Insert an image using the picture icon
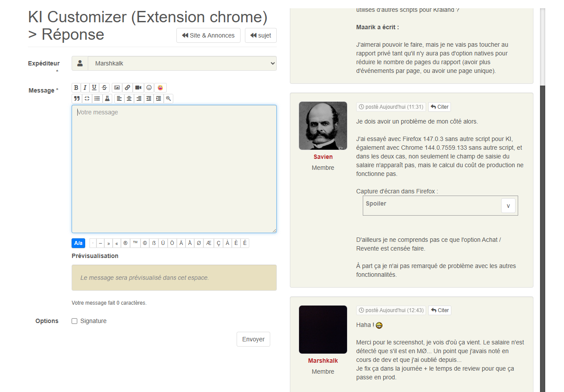The height and width of the screenshot is (392, 564). pos(117,88)
